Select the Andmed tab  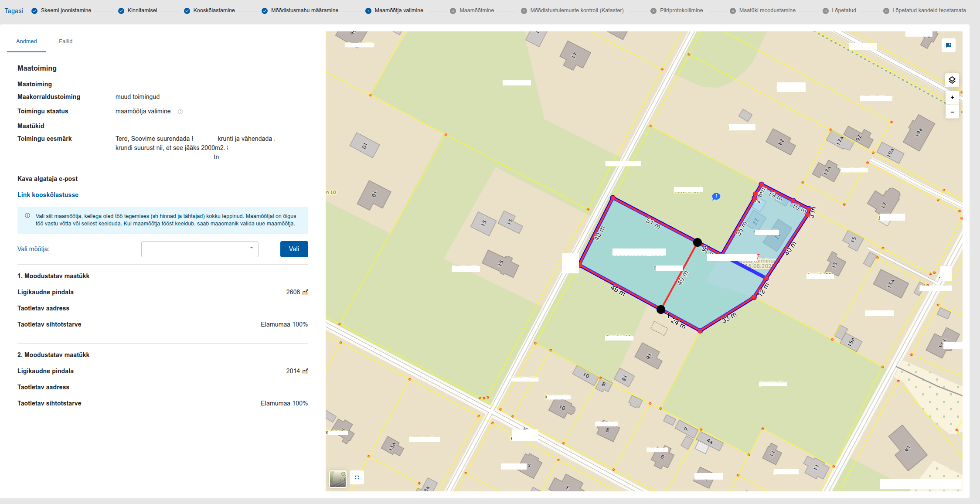click(27, 41)
